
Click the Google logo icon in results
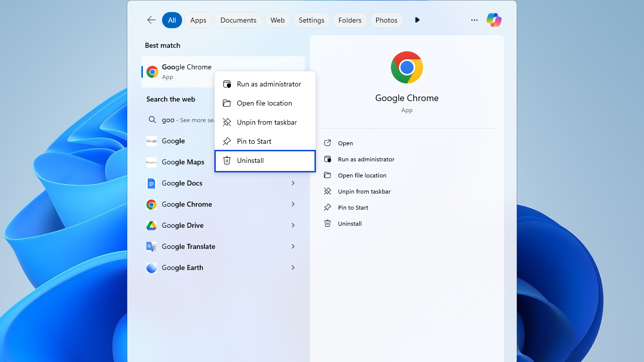151,141
